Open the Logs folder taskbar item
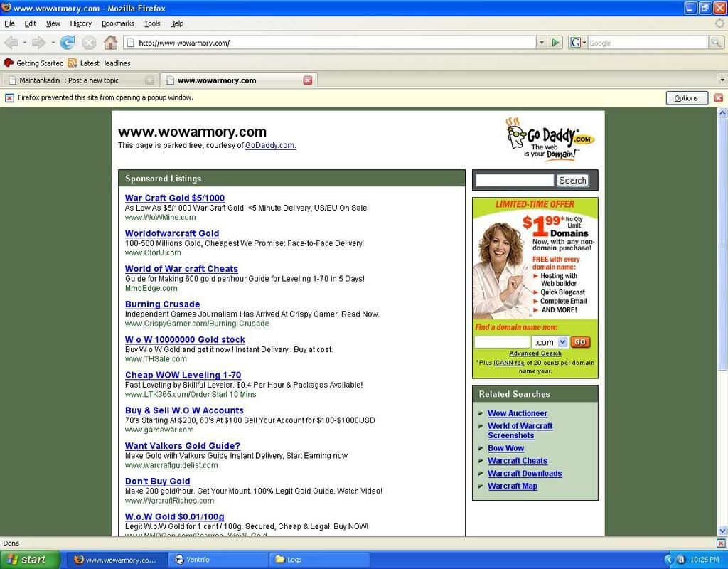 pos(319,560)
